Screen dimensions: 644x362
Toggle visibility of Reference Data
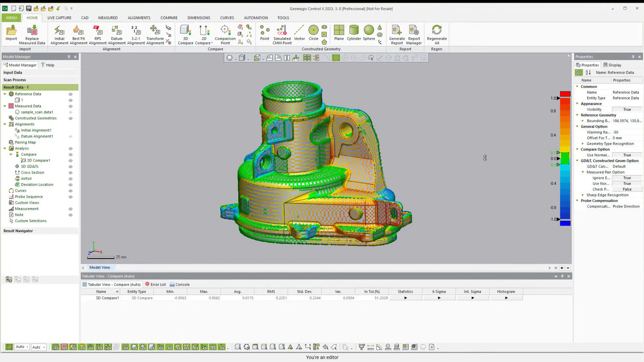click(70, 94)
